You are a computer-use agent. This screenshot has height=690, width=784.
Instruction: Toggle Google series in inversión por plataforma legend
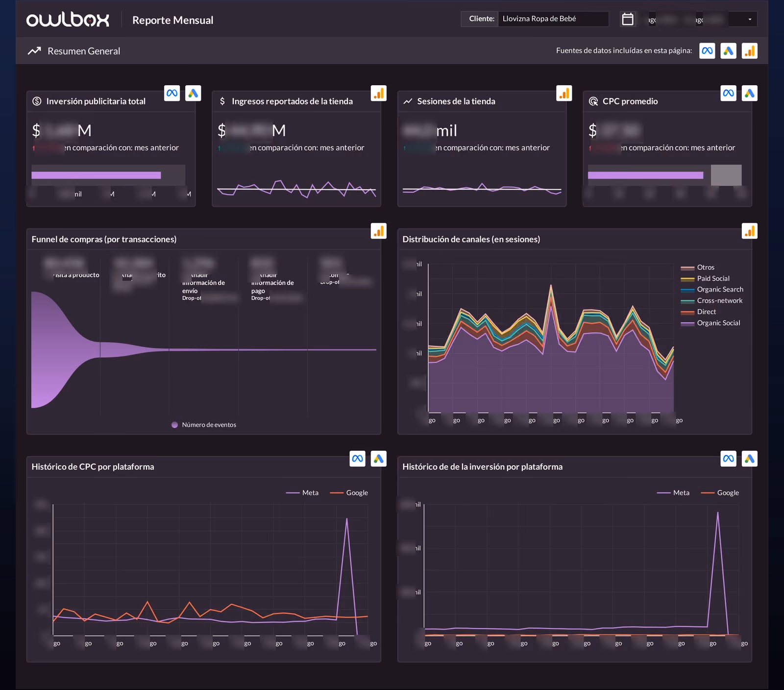(720, 493)
